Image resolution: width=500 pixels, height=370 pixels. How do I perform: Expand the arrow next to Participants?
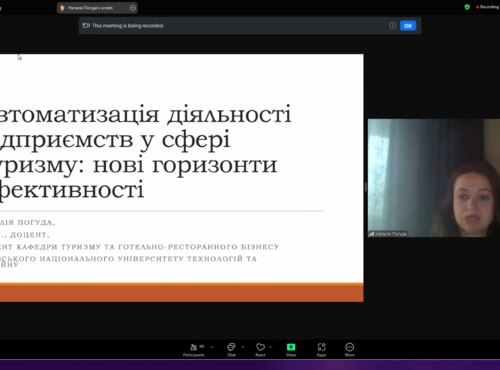click(212, 347)
